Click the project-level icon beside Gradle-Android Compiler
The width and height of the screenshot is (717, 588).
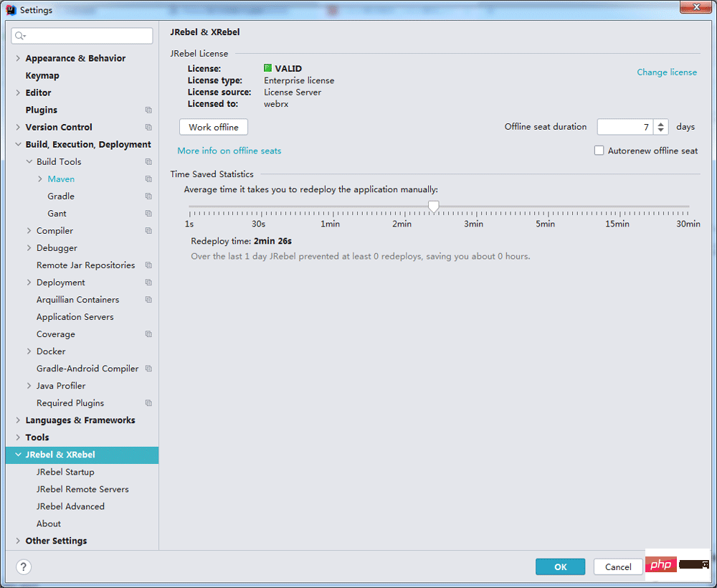[x=148, y=369]
